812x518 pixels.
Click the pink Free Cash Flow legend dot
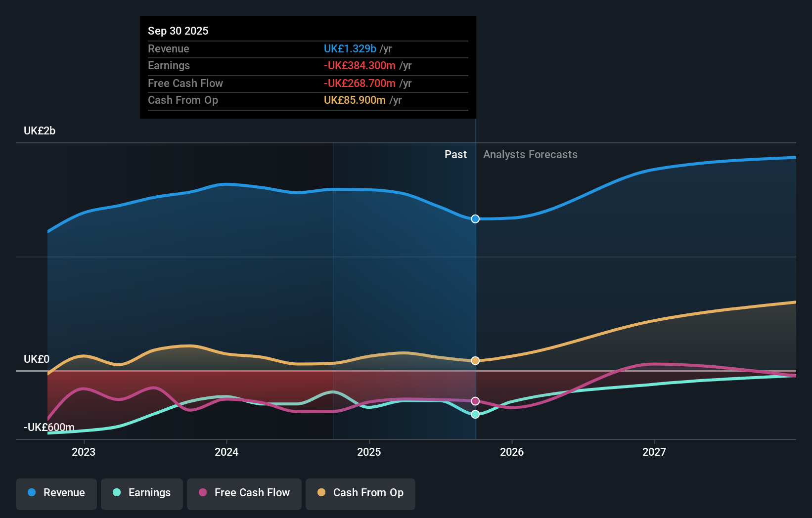(203, 493)
